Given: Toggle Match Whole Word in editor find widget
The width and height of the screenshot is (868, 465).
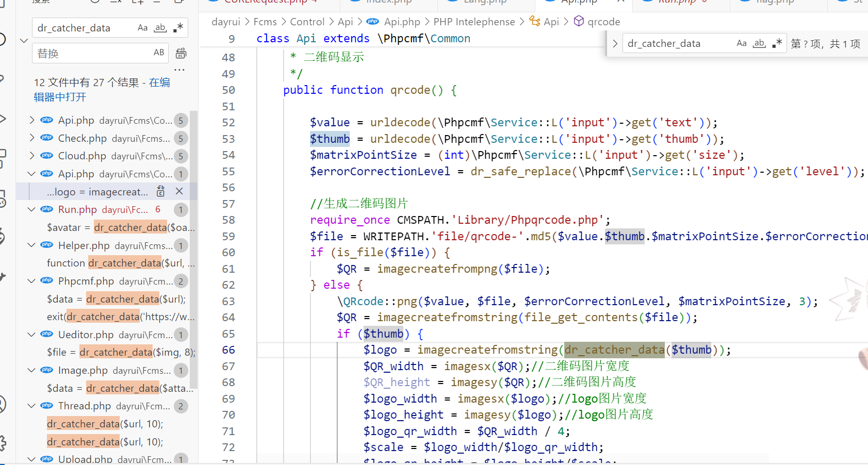Looking at the screenshot, I should [759, 43].
